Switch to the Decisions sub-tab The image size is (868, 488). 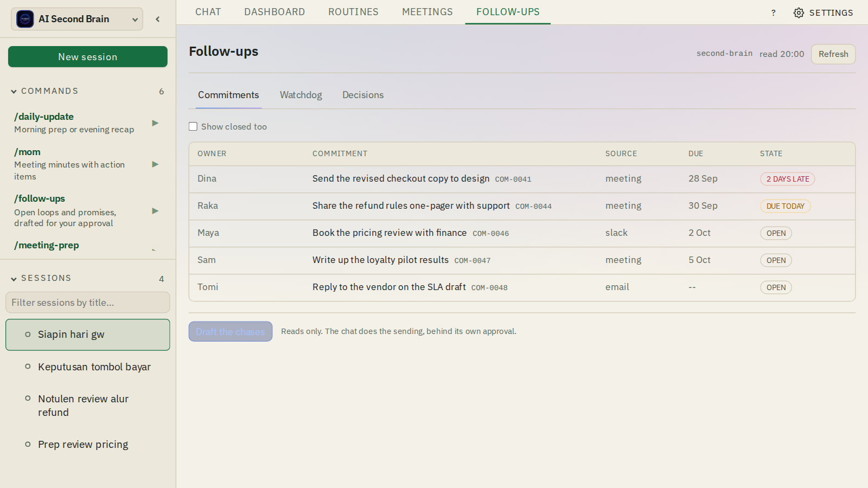click(363, 95)
